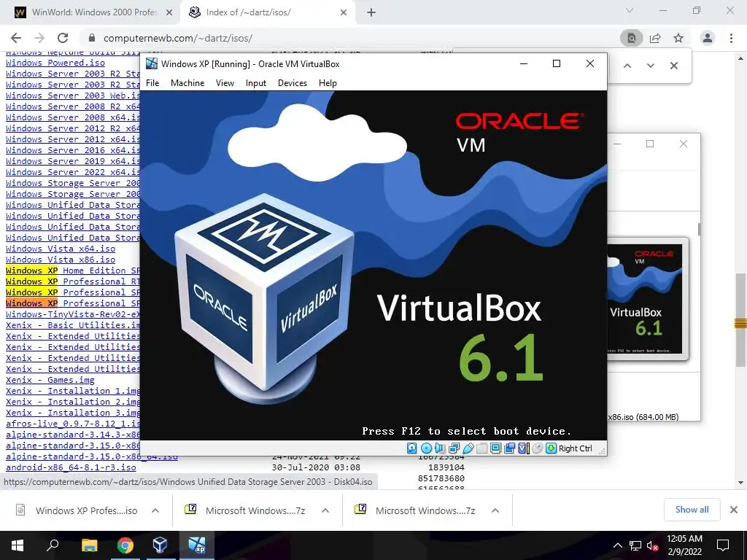Click the browser forward arrow

[x=39, y=38]
